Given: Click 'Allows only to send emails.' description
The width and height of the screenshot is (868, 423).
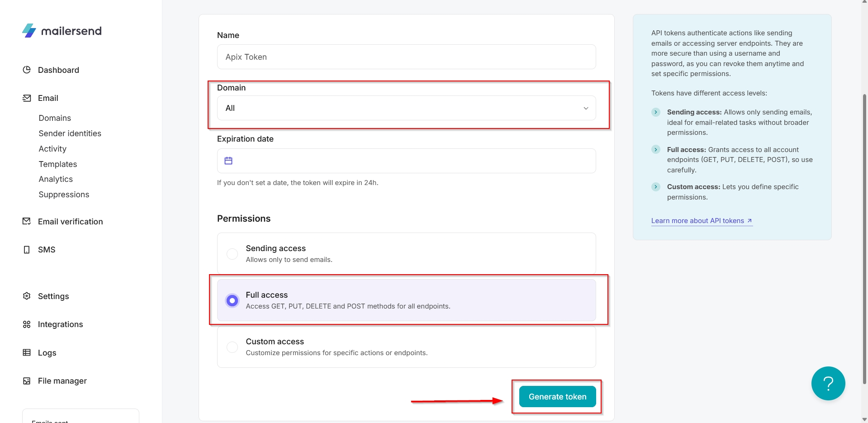Looking at the screenshot, I should click(289, 260).
